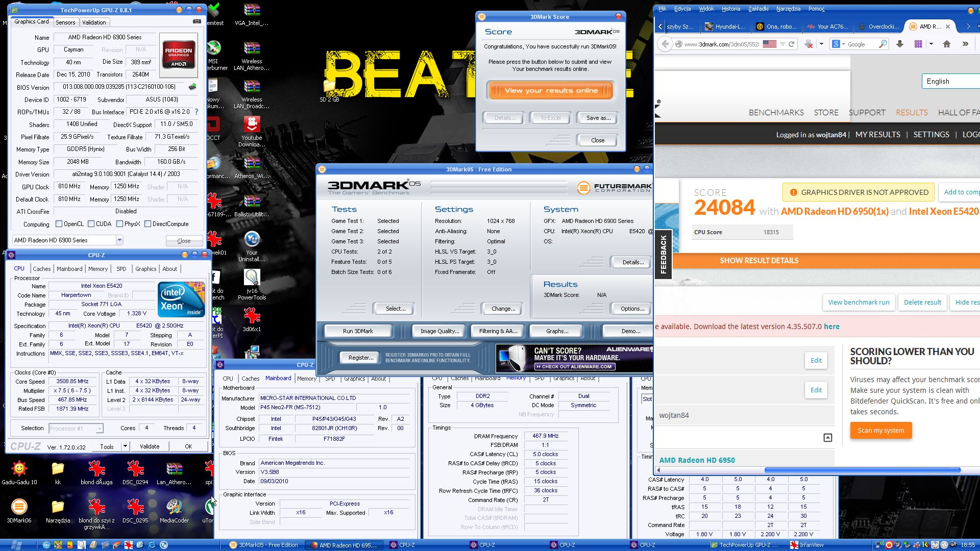980x551 pixels.
Task: Open the CPU-Z processor selection dropdown
Action: click(x=99, y=429)
